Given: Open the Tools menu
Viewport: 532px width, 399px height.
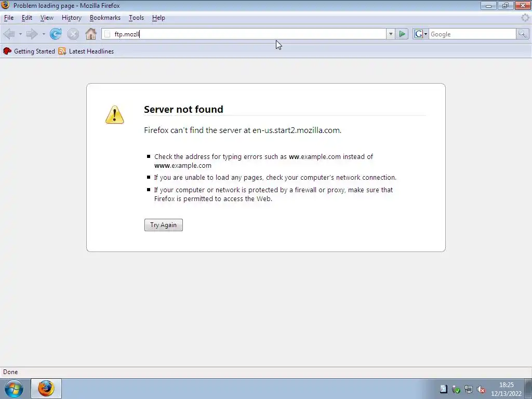Looking at the screenshot, I should click(x=137, y=18).
